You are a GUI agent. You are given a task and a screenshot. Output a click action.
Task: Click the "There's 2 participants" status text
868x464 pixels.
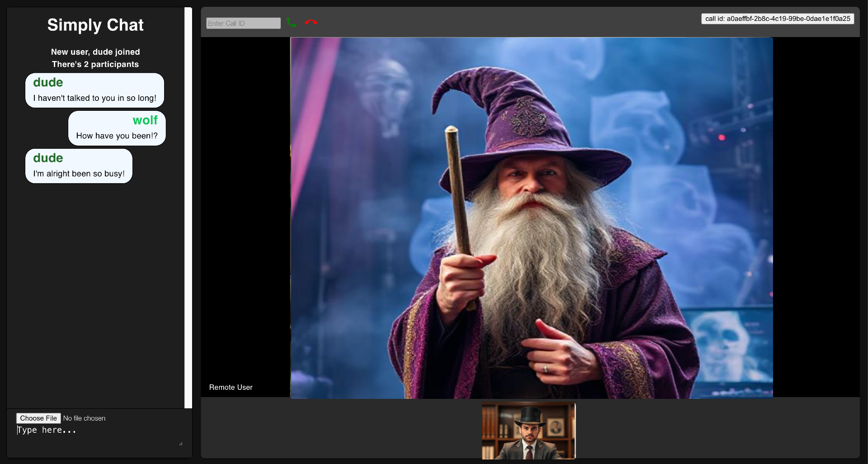click(x=95, y=64)
